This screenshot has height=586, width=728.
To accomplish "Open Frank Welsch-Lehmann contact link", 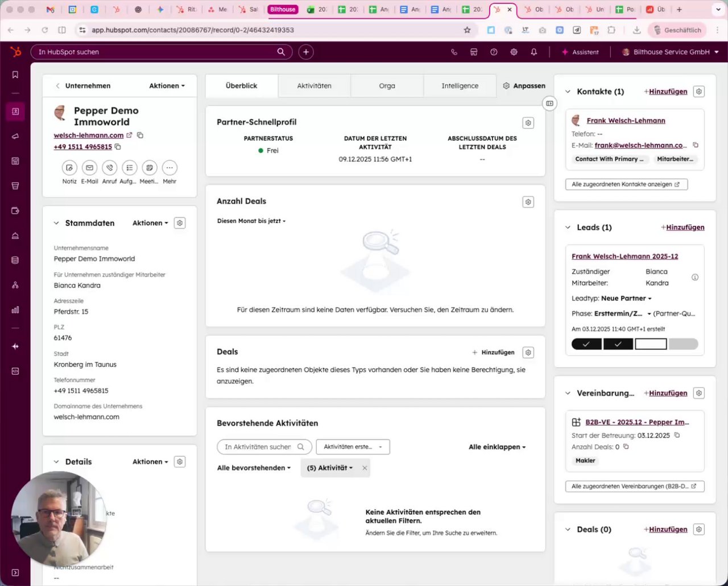I will [x=626, y=121].
